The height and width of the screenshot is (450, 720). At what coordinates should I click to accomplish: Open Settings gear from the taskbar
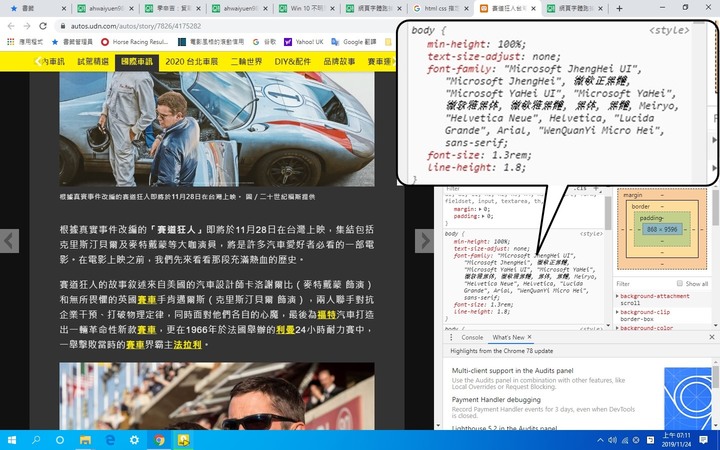[x=134, y=440]
